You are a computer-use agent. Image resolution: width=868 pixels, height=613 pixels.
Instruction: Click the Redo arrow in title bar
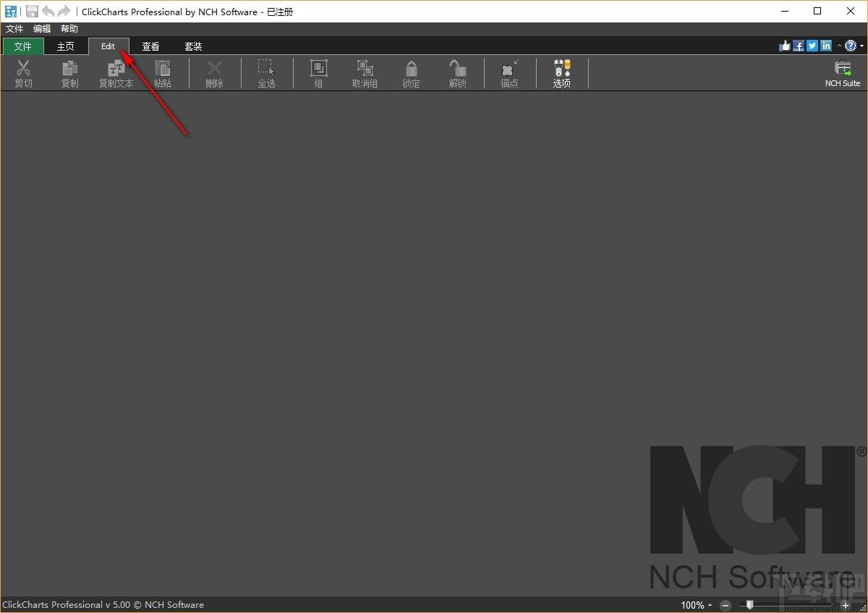64,11
